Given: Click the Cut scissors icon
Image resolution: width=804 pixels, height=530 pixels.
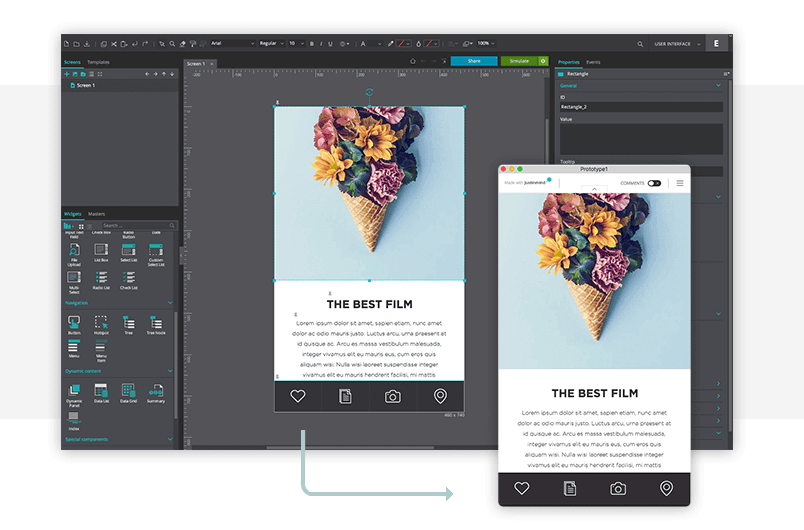Looking at the screenshot, I should click(x=114, y=44).
